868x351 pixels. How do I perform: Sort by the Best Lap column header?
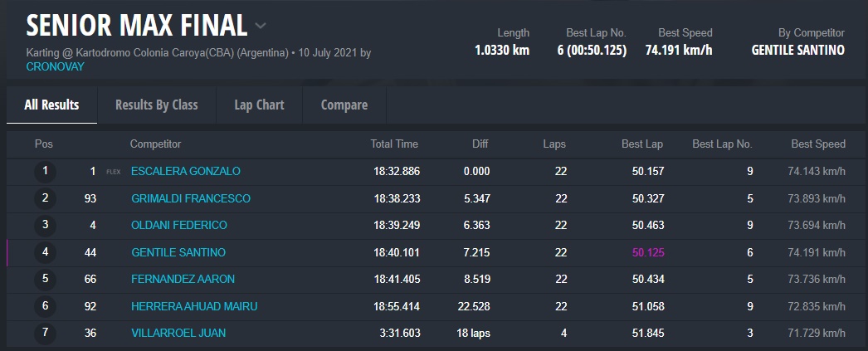tap(642, 144)
